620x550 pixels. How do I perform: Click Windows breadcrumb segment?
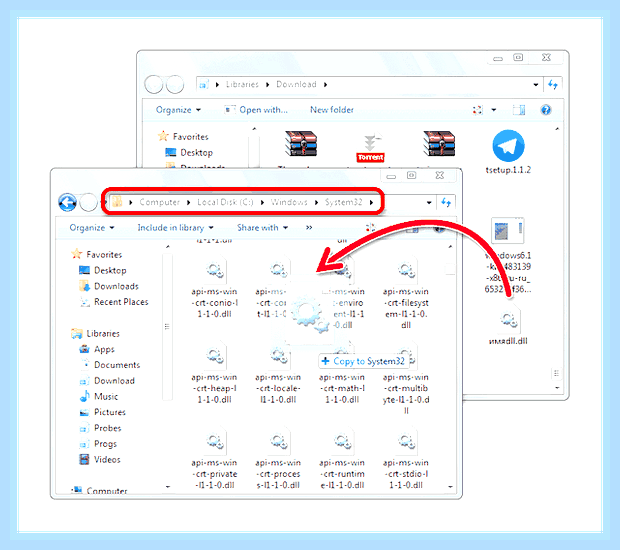[x=289, y=202]
